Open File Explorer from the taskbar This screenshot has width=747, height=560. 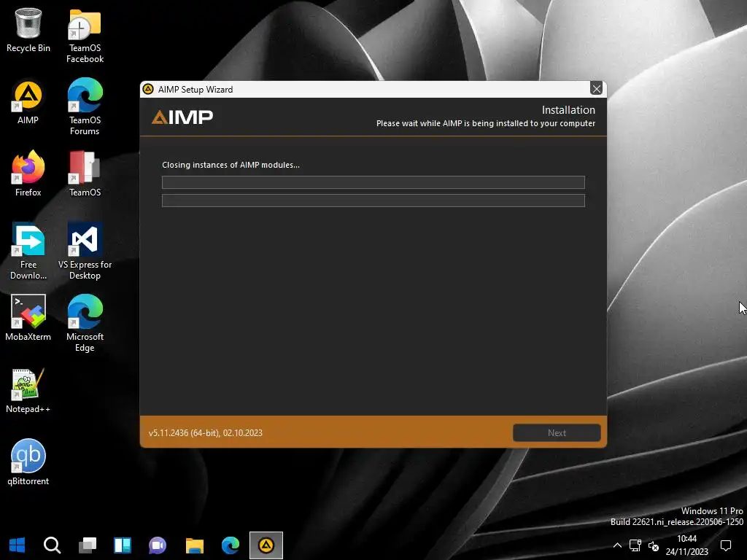pos(194,545)
